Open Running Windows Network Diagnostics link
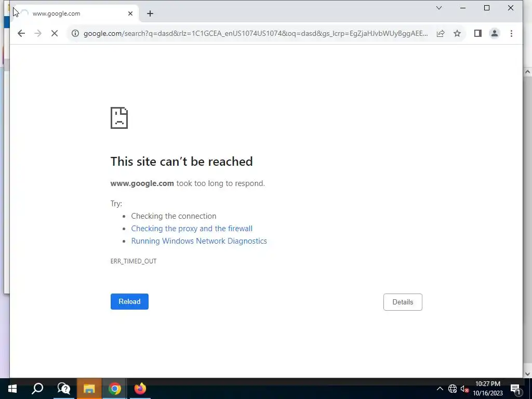The width and height of the screenshot is (532, 399). coord(199,241)
